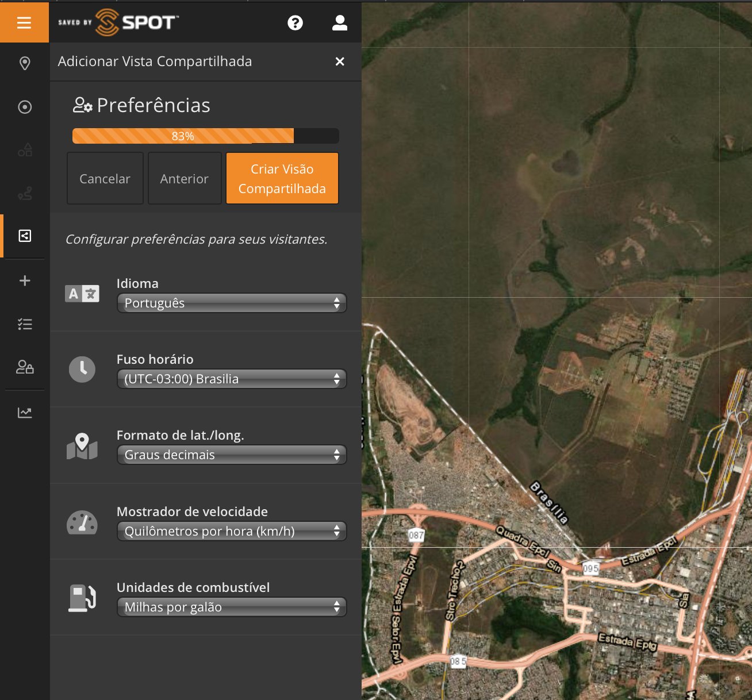Image resolution: width=752 pixels, height=700 pixels.
Task: Open the user lock sidebar icon
Action: coord(25,367)
